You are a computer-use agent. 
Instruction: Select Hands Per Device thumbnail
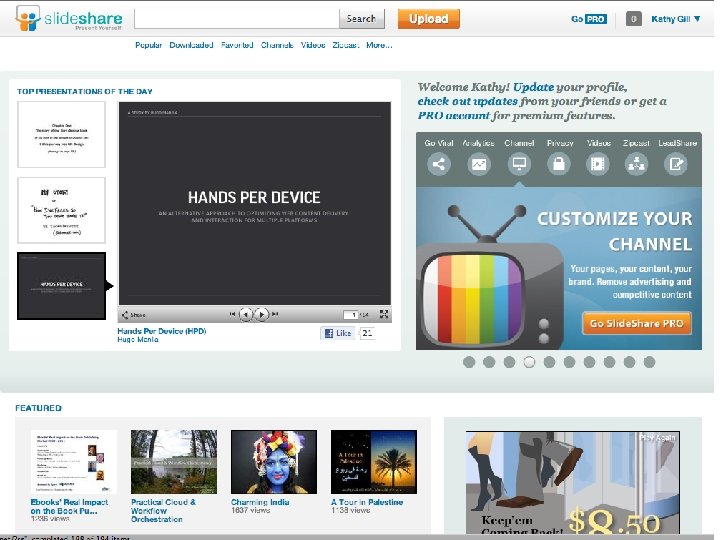(62, 286)
